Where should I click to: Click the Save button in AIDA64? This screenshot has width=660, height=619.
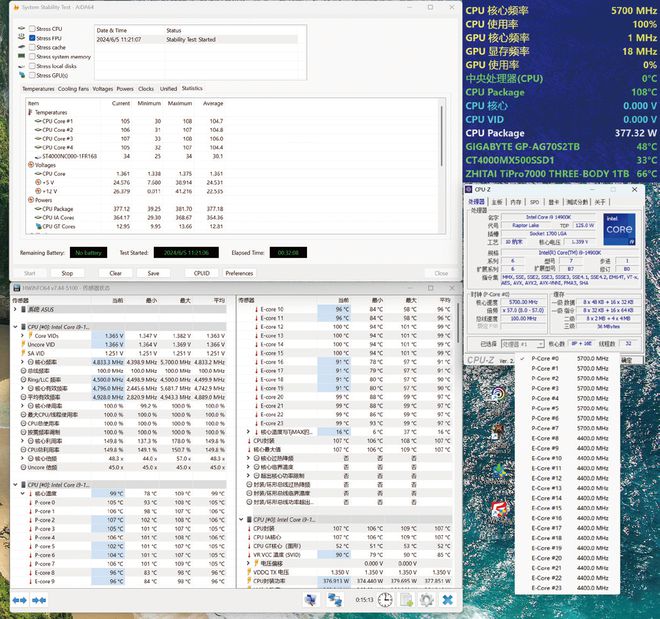pos(153,273)
